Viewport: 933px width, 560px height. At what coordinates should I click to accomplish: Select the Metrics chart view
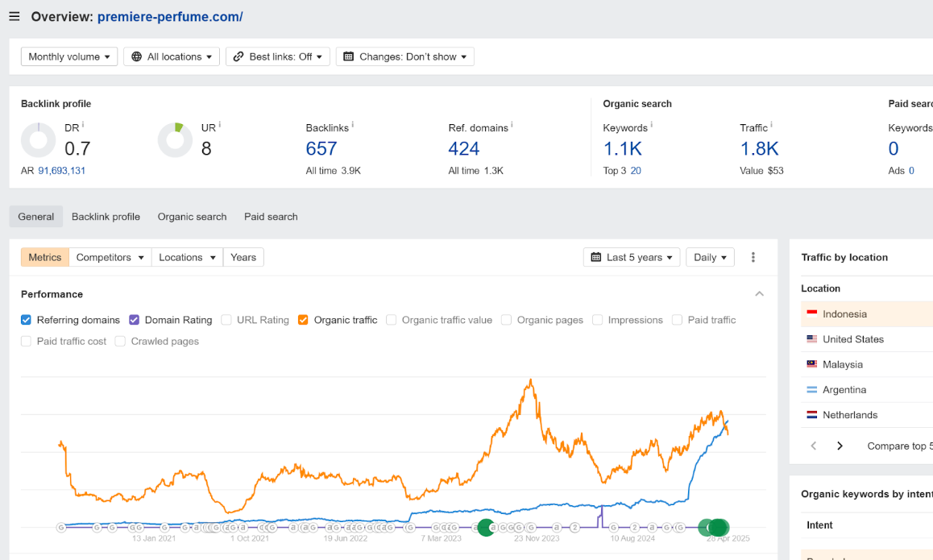tap(45, 257)
